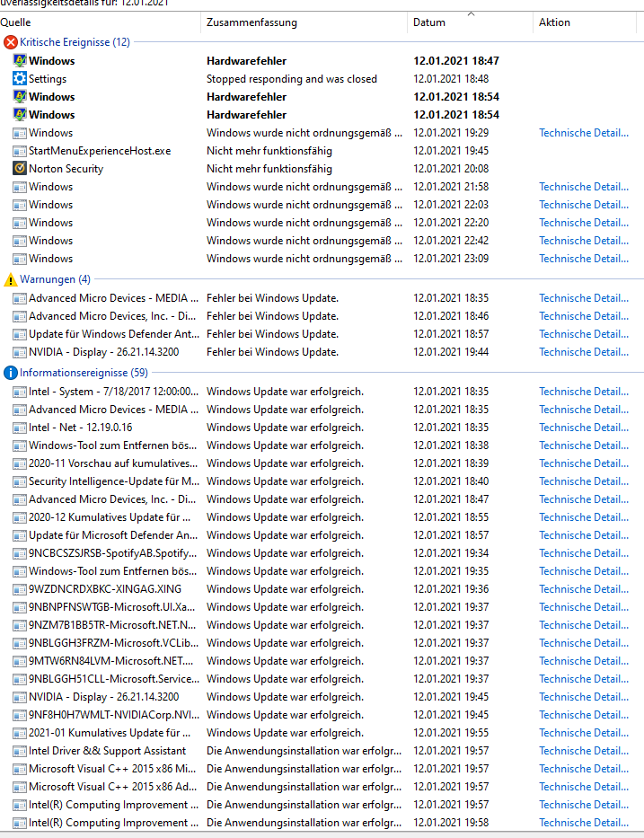Collapse the Warnungen (4) group

pyautogui.click(x=55, y=279)
